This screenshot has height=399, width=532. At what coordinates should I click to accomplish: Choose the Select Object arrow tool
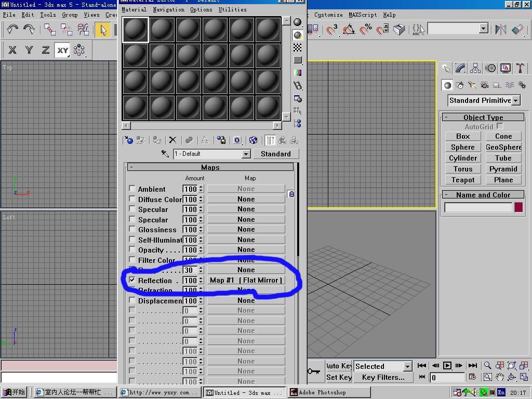pyautogui.click(x=103, y=30)
